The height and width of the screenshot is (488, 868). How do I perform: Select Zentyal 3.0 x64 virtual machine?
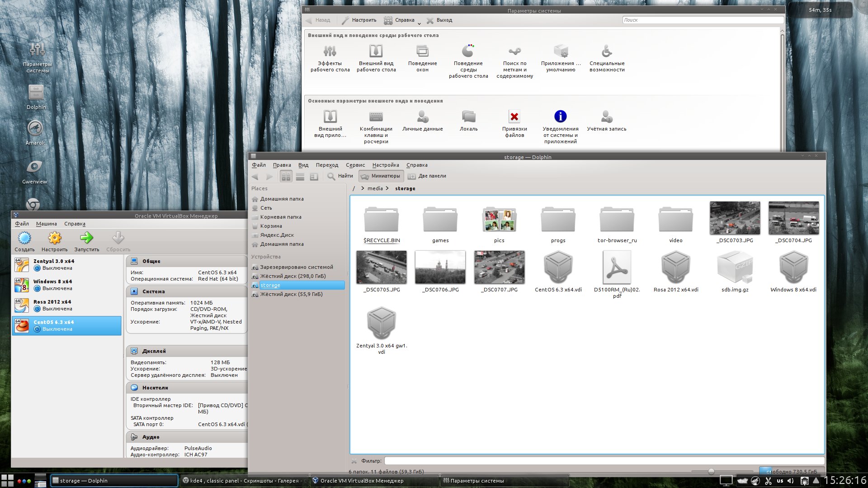click(67, 265)
